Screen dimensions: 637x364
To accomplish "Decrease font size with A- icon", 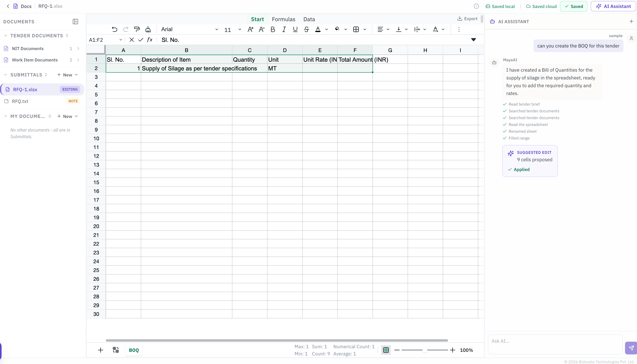I will click(261, 30).
